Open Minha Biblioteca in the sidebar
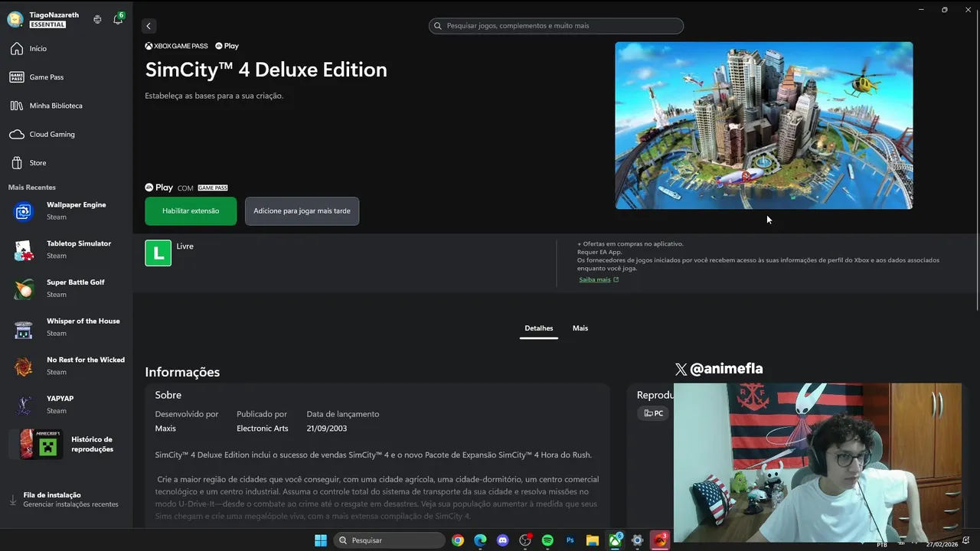980x551 pixels. coord(66,106)
